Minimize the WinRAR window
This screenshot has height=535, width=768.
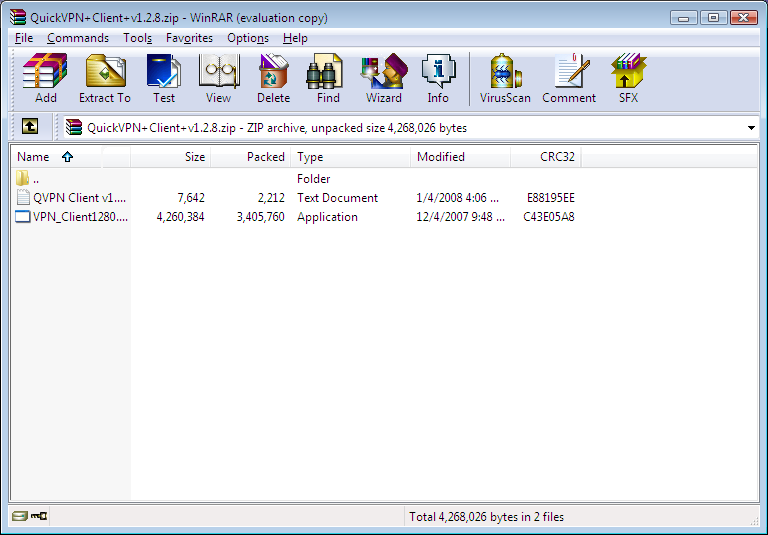coord(684,18)
